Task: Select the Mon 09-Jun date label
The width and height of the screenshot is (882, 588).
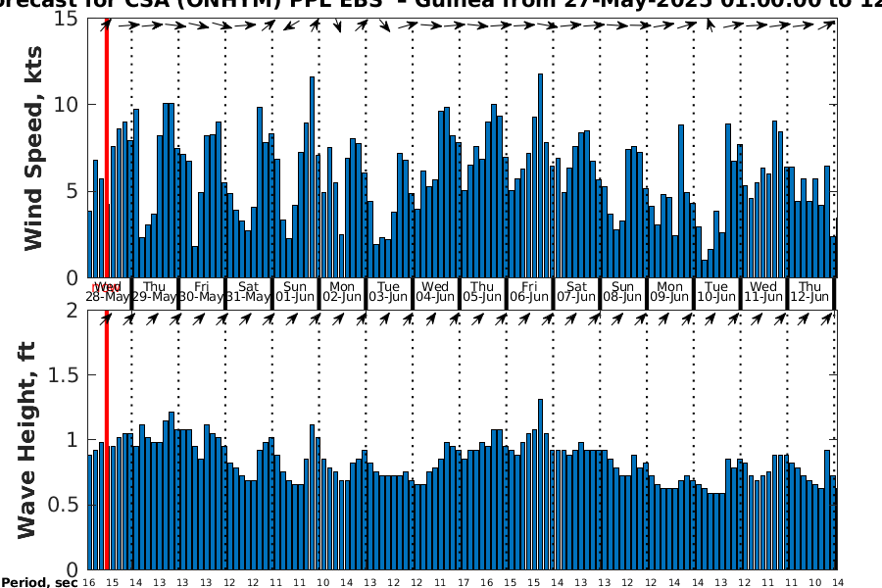Action: pyautogui.click(x=669, y=291)
